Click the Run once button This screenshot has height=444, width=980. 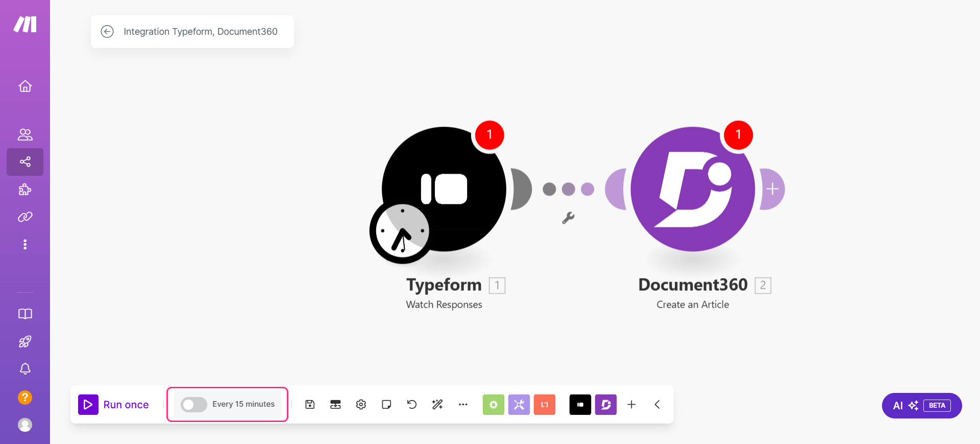(113, 405)
